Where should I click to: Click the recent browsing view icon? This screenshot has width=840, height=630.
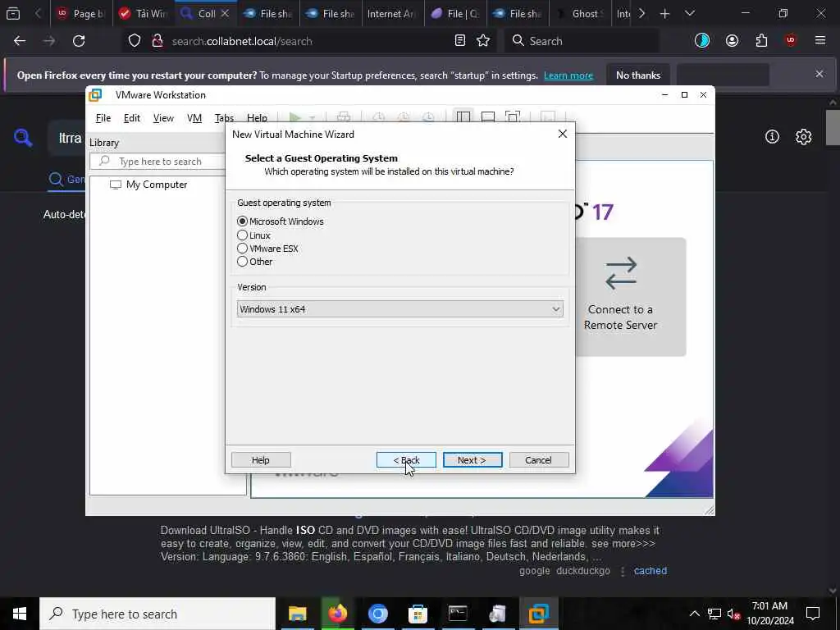click(13, 14)
